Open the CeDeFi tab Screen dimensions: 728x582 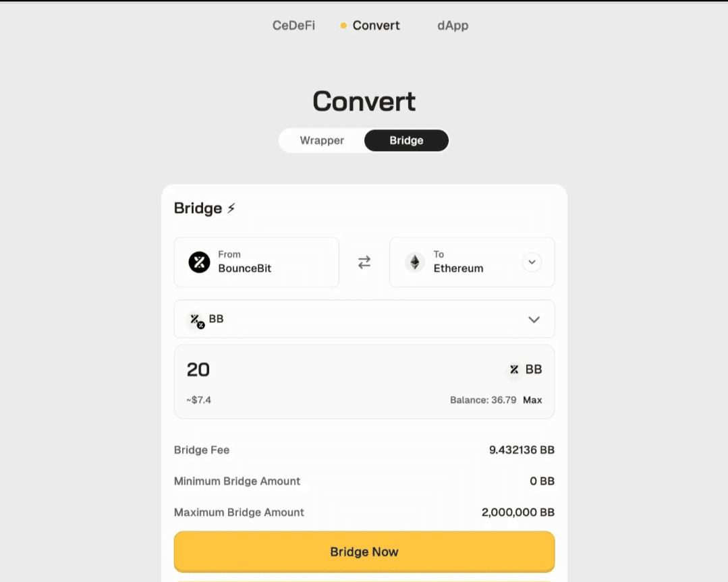pyautogui.click(x=293, y=26)
